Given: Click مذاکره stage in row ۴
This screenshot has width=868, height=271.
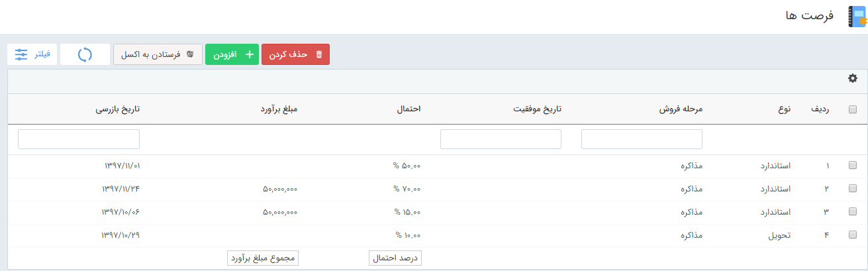Looking at the screenshot, I should (x=691, y=235).
